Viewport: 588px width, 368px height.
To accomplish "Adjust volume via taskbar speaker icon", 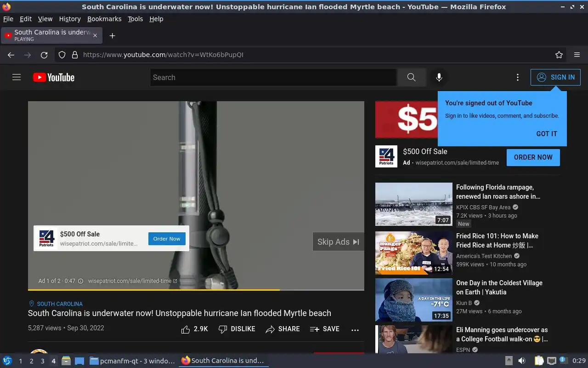I will tap(521, 361).
